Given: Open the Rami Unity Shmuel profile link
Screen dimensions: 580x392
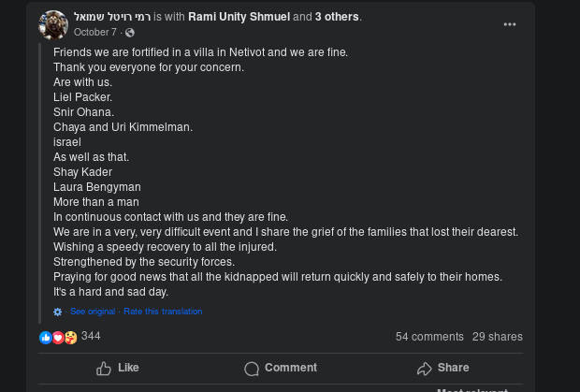Looking at the screenshot, I should coord(239,17).
